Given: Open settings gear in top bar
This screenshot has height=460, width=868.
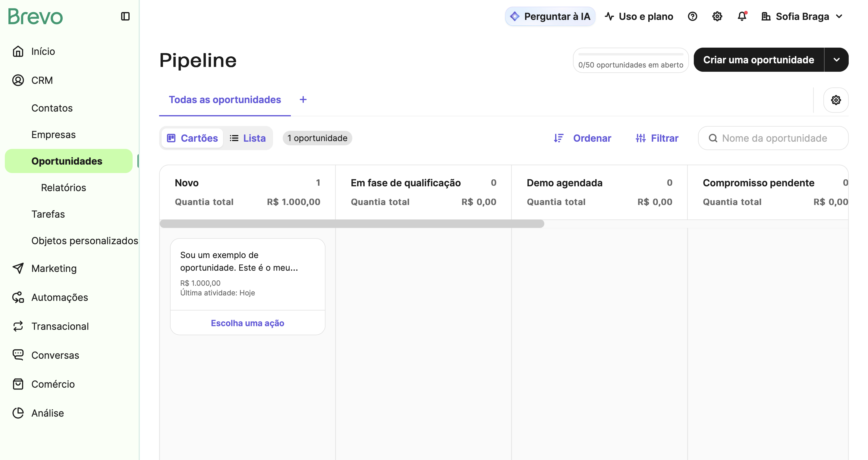Looking at the screenshot, I should [717, 16].
